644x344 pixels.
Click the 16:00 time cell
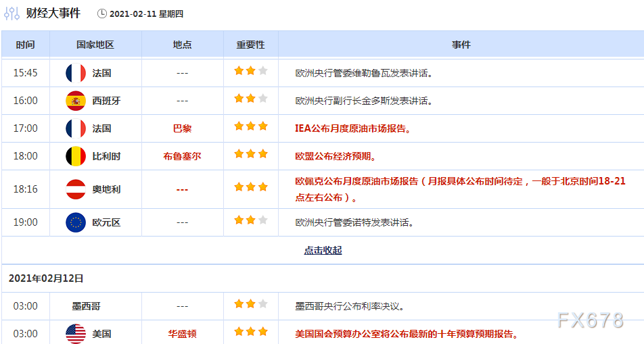pos(26,101)
